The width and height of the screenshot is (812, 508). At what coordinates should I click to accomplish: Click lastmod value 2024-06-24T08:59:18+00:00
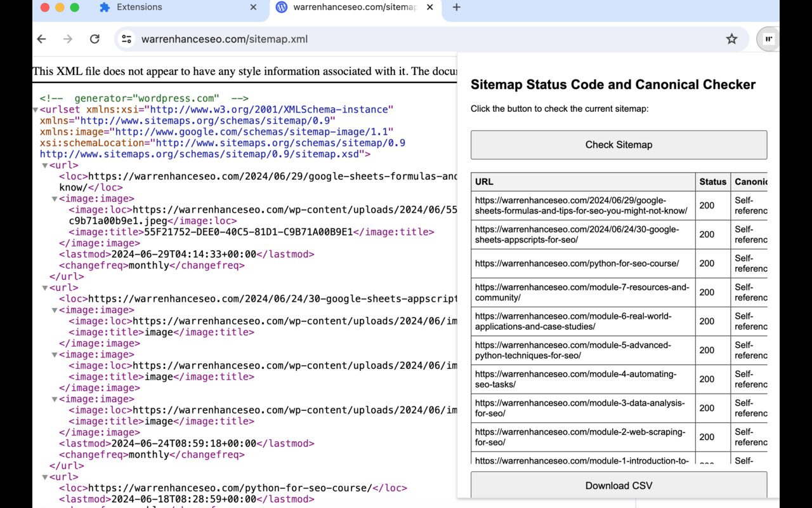[184, 444]
